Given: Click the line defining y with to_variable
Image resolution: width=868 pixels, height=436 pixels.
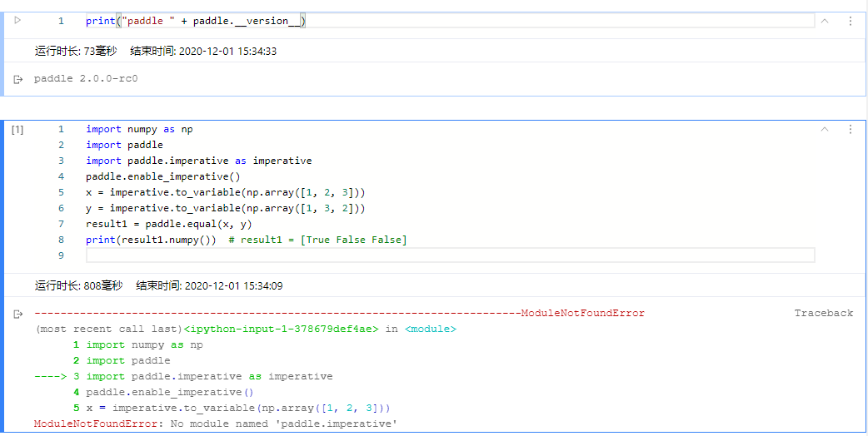Looking at the screenshot, I should point(226,208).
